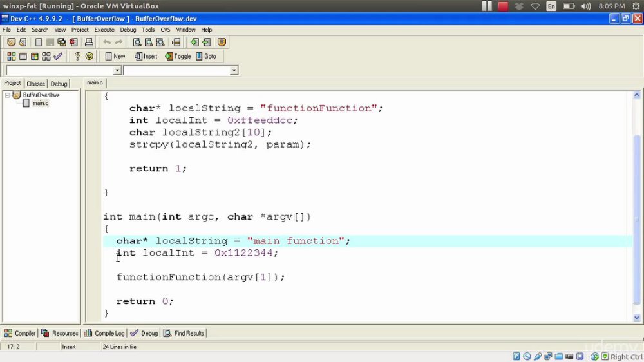This screenshot has height=362, width=644.
Task: Click the New Project shield icon
Action: click(11, 42)
